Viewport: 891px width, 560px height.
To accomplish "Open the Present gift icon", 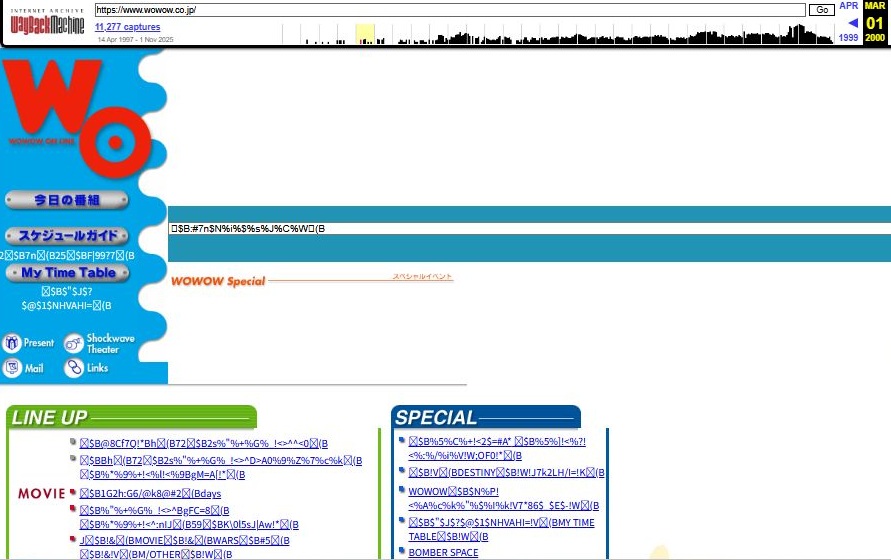I will pyautogui.click(x=12, y=343).
